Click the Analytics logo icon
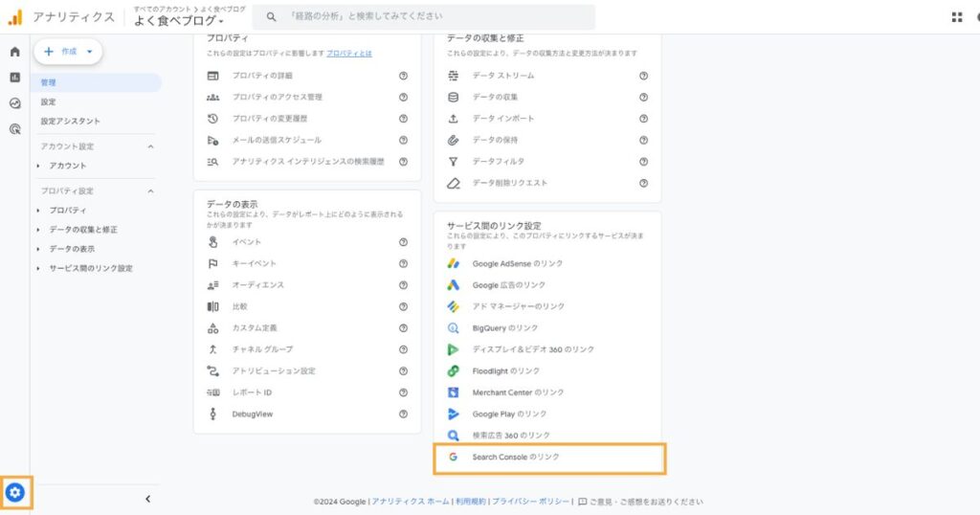This screenshot has height=515, width=980. coord(15,17)
